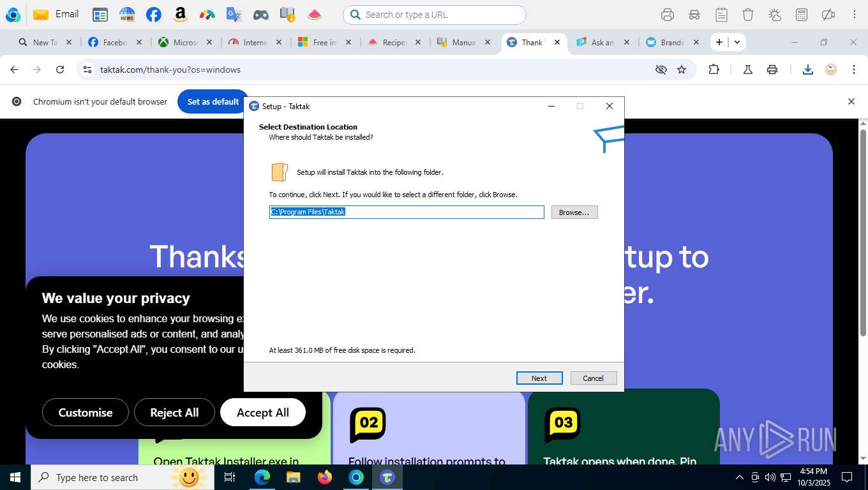Open the calculator icon in top toolbar
The width and height of the screenshot is (868, 490).
802,15
